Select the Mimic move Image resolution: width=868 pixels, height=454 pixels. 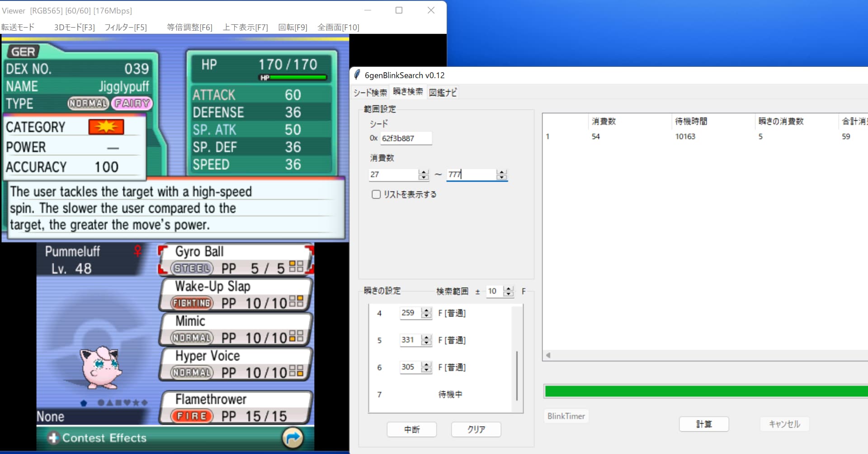tap(236, 329)
